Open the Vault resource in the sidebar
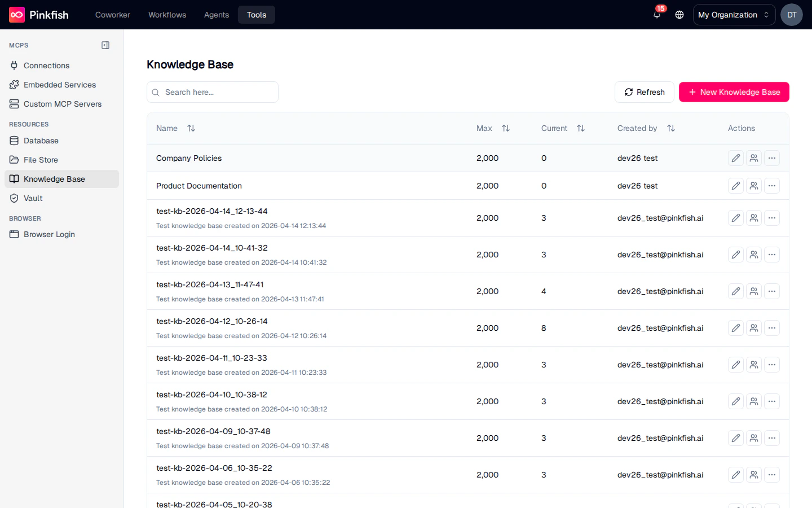Screen dimensions: 812x508 click(33, 198)
